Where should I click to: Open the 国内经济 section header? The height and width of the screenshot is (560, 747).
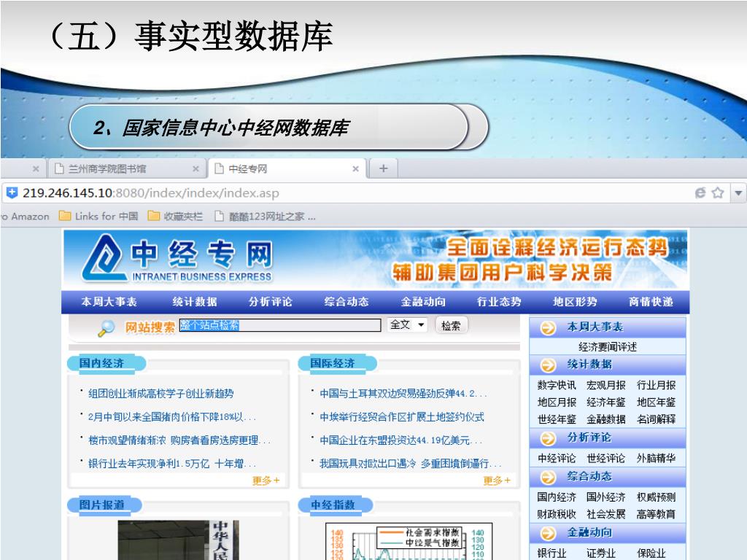coord(102,363)
